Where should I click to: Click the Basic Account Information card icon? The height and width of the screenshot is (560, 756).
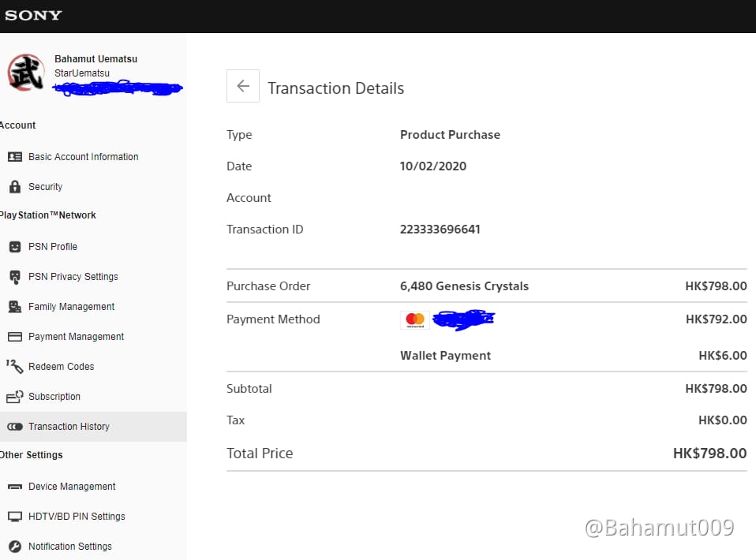pyautogui.click(x=16, y=156)
